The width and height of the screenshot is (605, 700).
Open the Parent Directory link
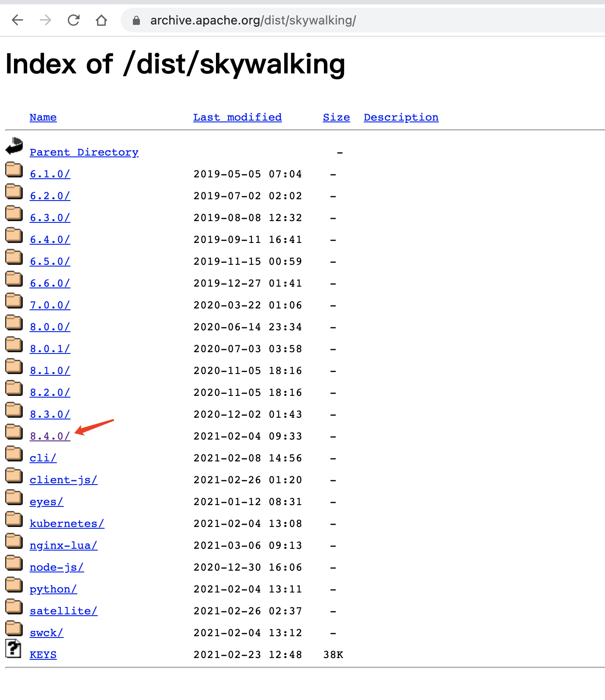(84, 152)
